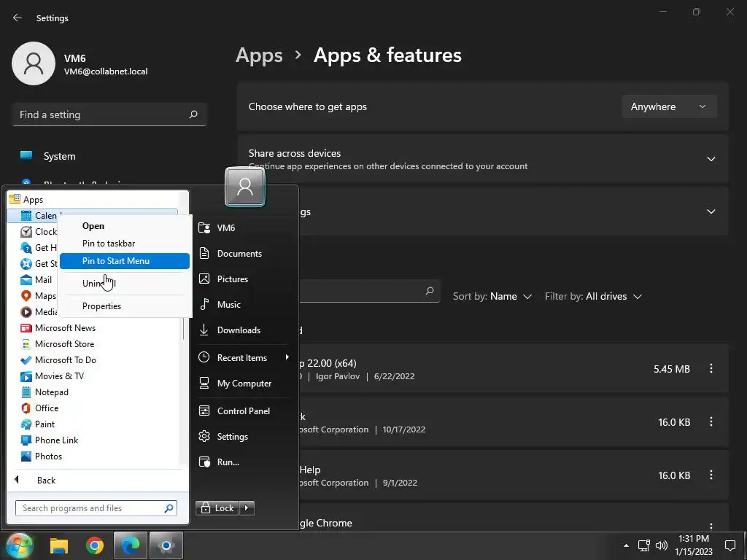Launch Notepad icon

(x=26, y=392)
